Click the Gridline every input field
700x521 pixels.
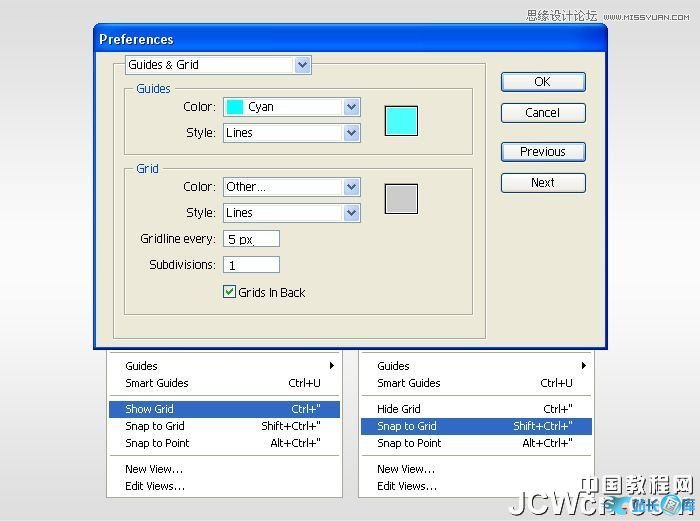tap(251, 239)
